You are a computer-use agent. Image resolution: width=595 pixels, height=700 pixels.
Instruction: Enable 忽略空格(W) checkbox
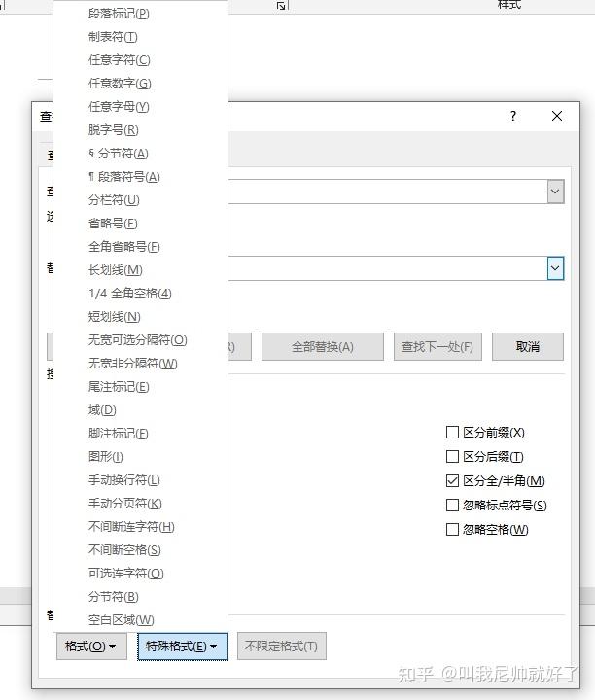click(x=452, y=530)
